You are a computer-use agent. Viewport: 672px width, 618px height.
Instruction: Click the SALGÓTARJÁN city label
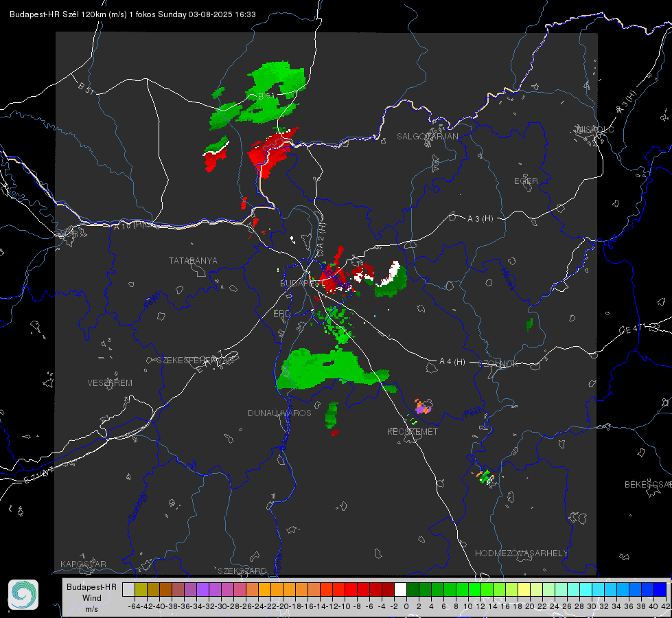tap(427, 137)
